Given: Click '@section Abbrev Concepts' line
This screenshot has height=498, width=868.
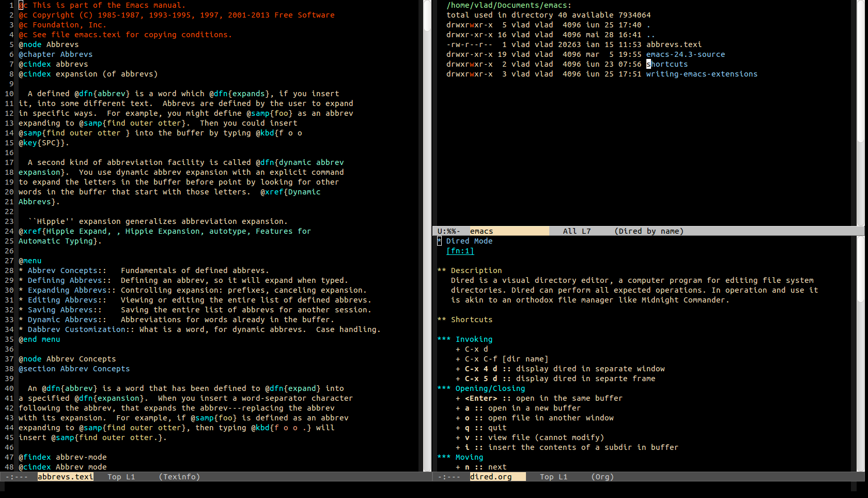Looking at the screenshot, I should (74, 369).
